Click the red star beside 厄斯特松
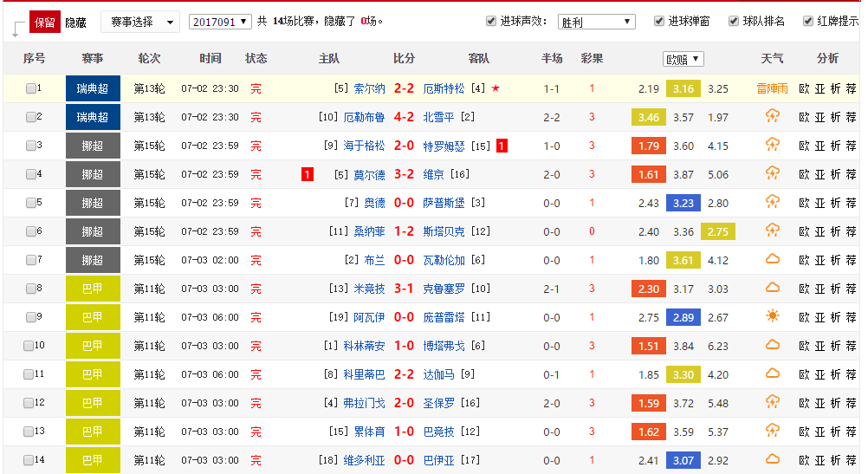Screen dimensions: 868x474 point(496,88)
